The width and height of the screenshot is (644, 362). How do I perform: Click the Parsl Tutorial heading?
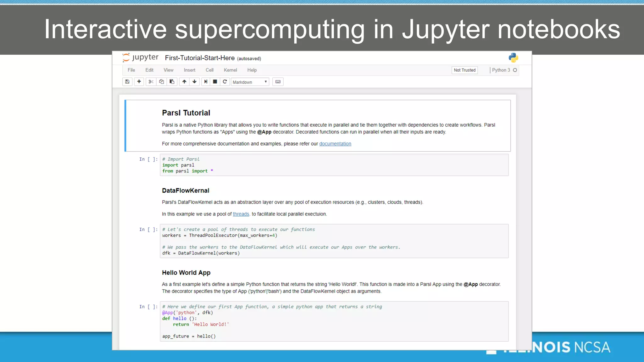pos(186,113)
